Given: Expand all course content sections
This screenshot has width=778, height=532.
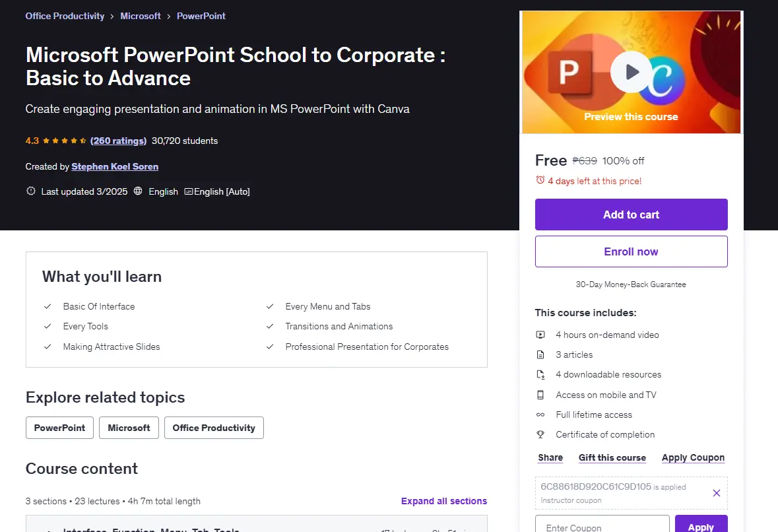Looking at the screenshot, I should click(x=443, y=501).
